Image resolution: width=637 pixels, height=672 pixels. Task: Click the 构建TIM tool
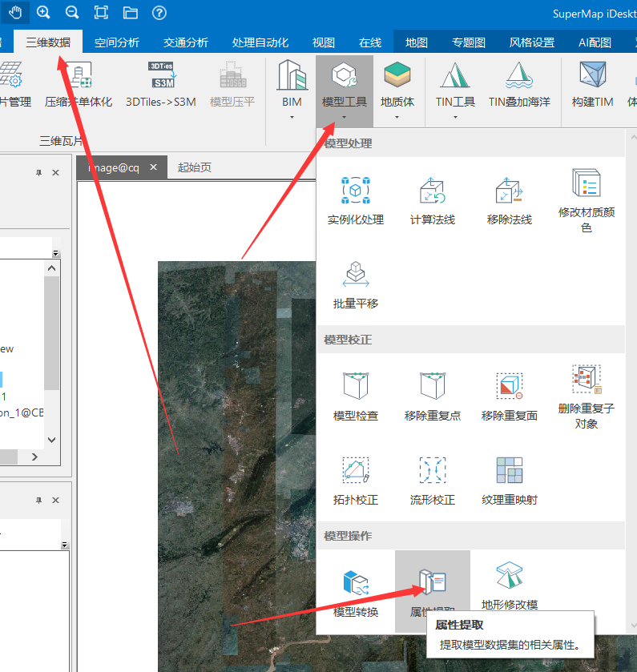[x=592, y=85]
